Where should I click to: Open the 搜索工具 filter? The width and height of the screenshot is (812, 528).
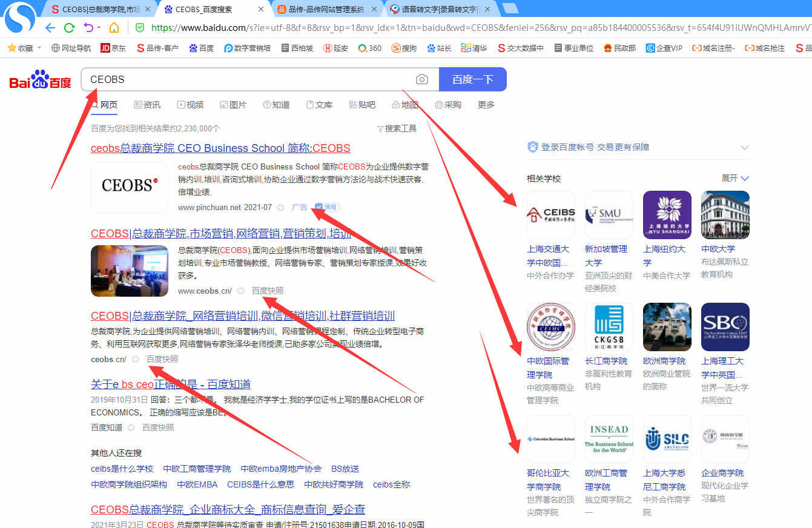397,128
